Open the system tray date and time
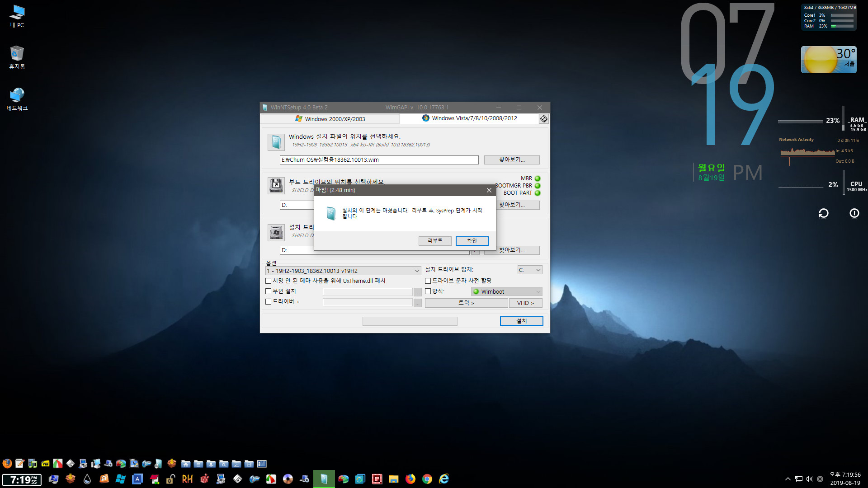 [x=845, y=479]
